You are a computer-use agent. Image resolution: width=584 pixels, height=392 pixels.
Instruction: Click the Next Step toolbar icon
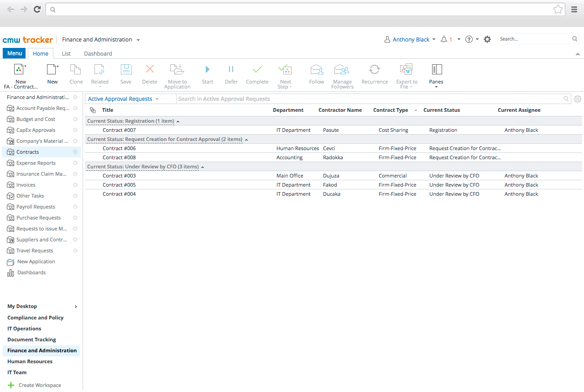285,69
